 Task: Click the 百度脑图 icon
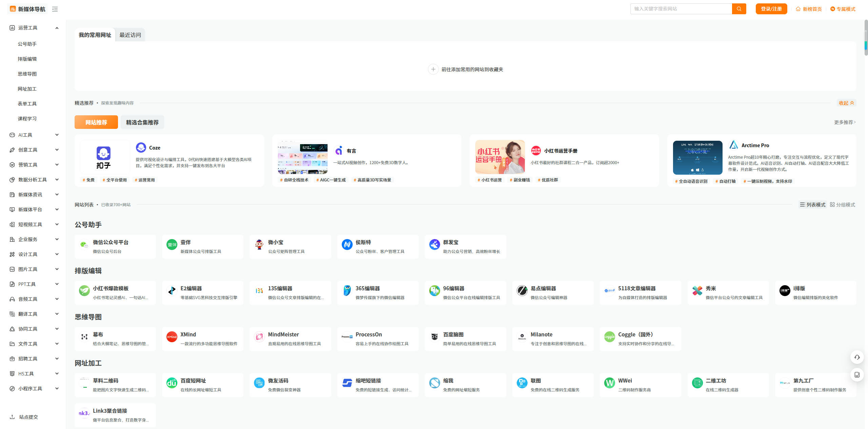pos(434,337)
